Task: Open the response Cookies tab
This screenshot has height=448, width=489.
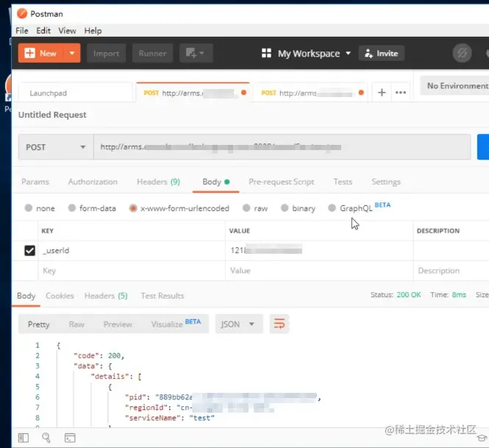Action: [60, 296]
